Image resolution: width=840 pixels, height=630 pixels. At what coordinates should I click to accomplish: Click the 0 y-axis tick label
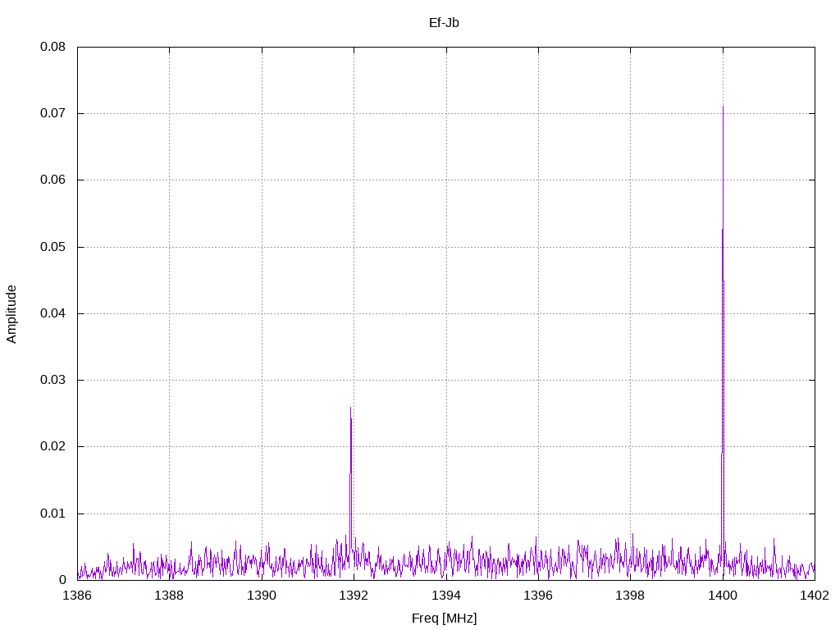coord(62,580)
